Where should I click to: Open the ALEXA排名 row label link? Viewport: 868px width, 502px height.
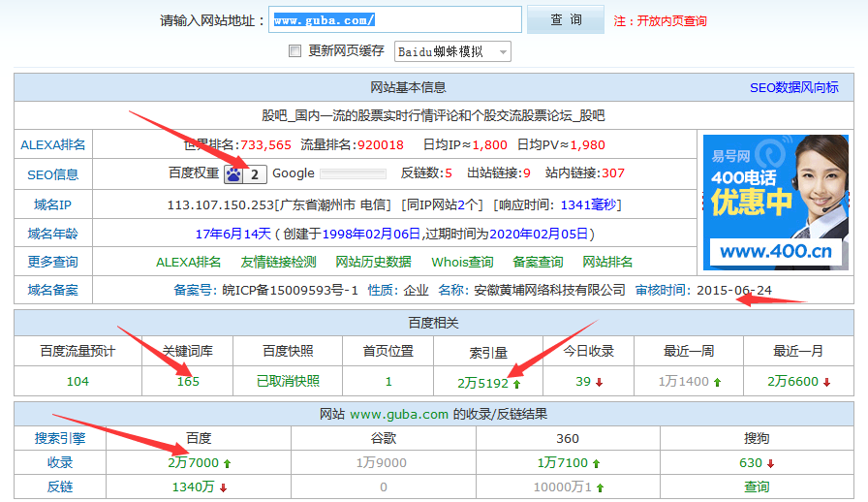(x=53, y=145)
